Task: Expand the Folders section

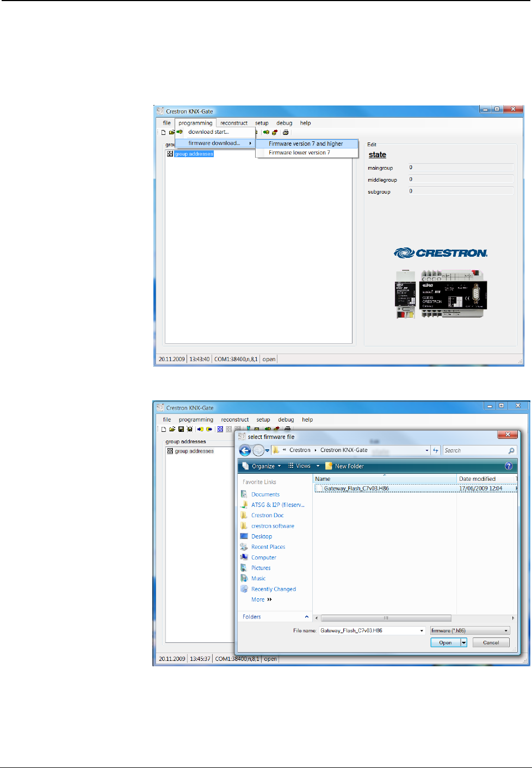Action: [275, 617]
